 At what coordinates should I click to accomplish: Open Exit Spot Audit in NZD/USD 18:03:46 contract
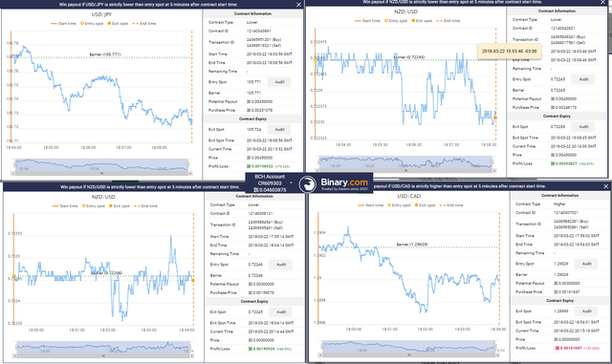[583, 127]
